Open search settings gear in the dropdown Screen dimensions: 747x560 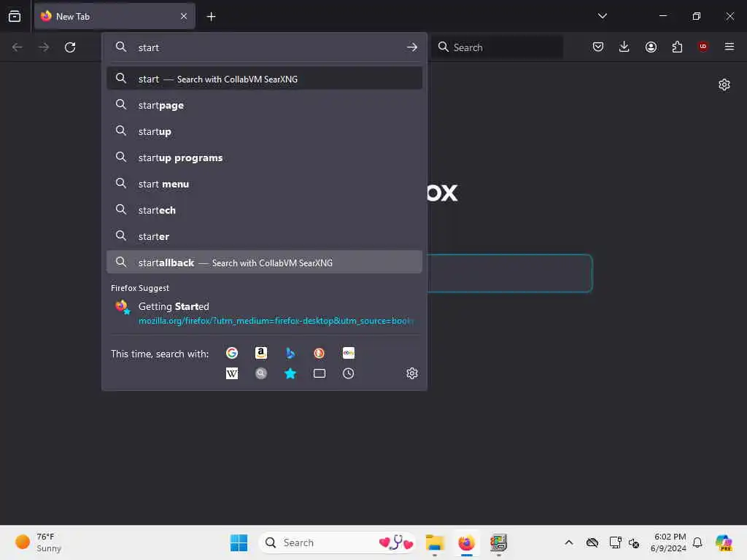[x=412, y=373]
